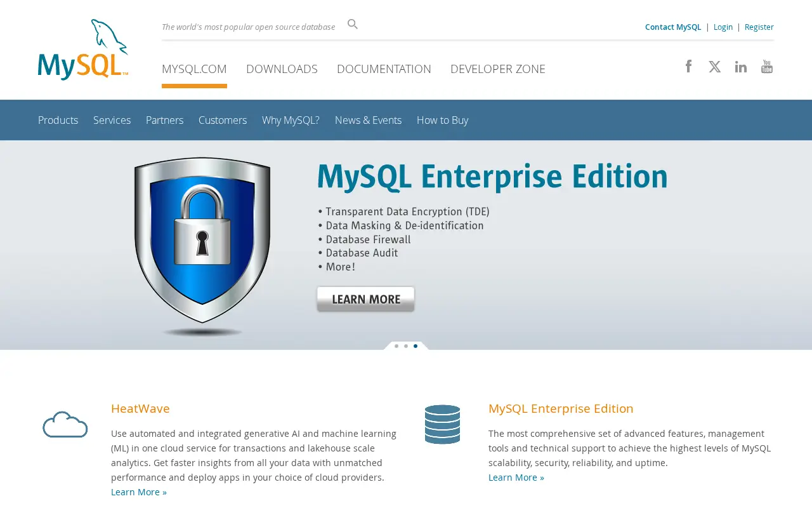The width and height of the screenshot is (812, 508).
Task: Open the Why MySQL? menu
Action: (x=291, y=120)
